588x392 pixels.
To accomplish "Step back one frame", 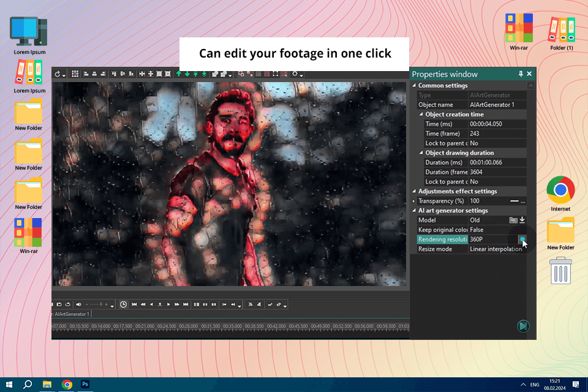I will click(151, 304).
